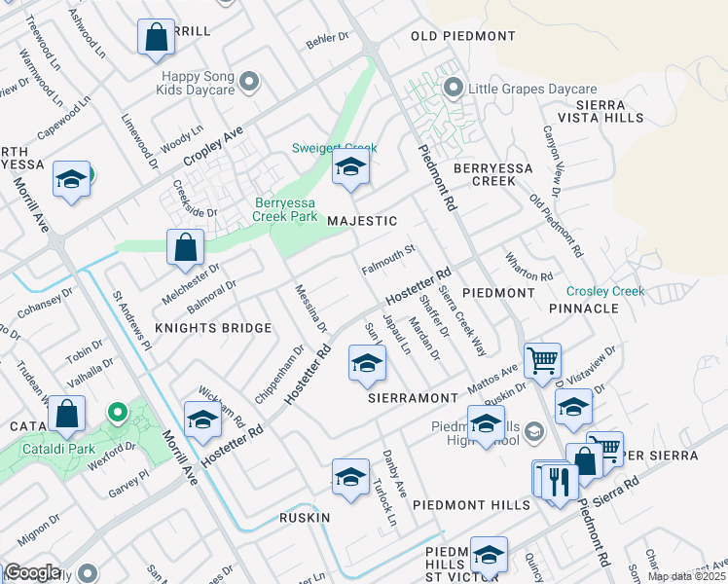Select the Sierra Creek Way road label
Screen dimensions: 728x584
pyautogui.click(x=462, y=321)
